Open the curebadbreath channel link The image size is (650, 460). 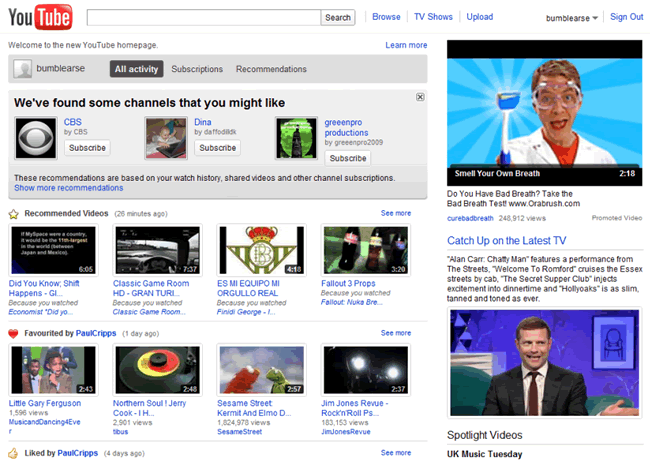[470, 218]
